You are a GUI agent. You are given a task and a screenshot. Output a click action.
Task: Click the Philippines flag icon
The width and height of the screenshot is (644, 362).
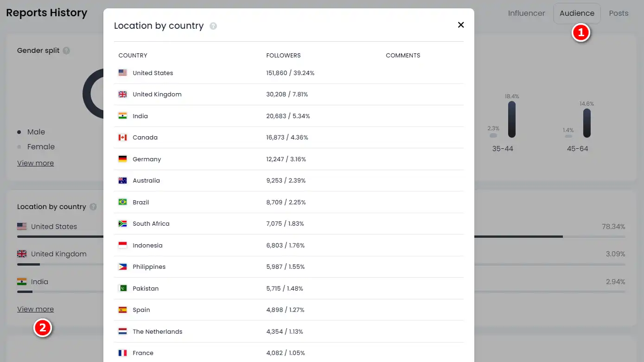coord(123,267)
